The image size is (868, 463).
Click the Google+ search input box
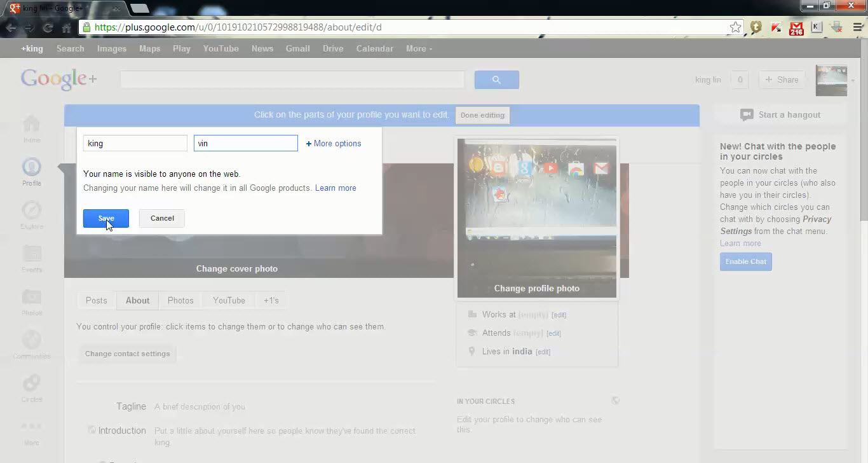292,79
